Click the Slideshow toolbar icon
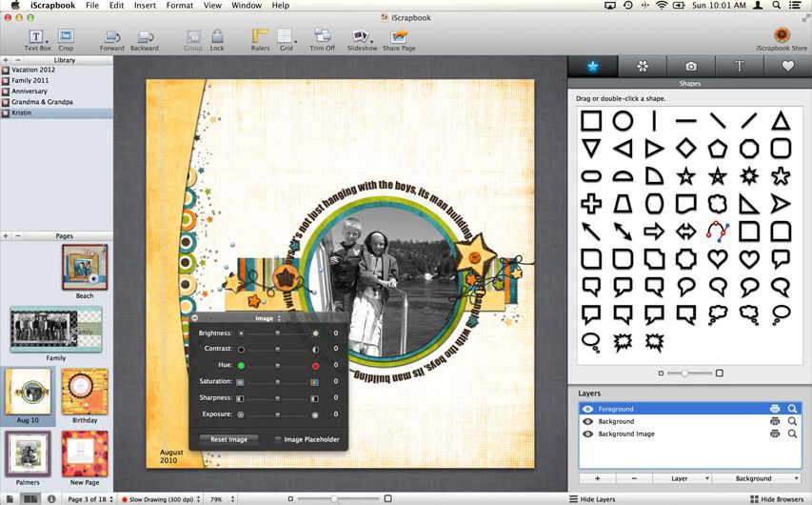The width and height of the screenshot is (812, 505). [x=362, y=37]
